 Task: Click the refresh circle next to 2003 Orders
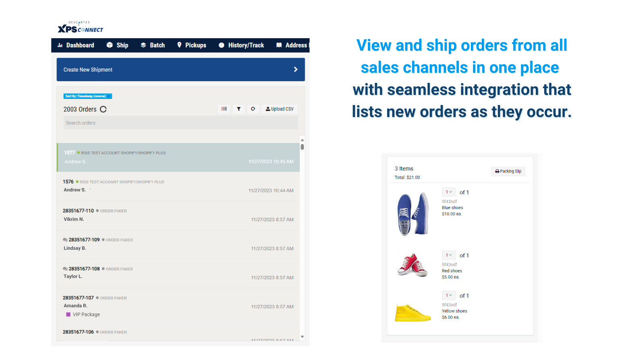tap(103, 109)
